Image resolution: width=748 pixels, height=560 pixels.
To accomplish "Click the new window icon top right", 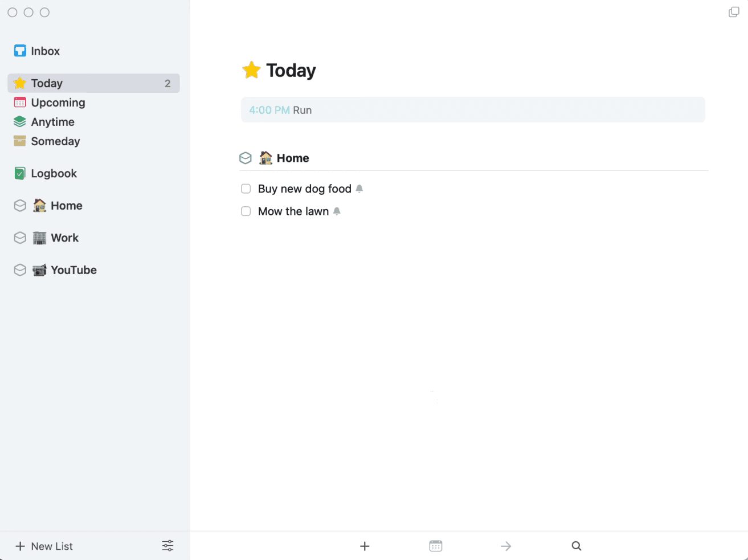I will (x=734, y=12).
